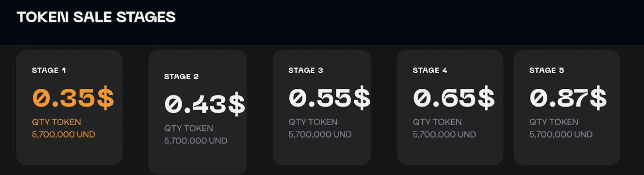
Task: Click the TOKEN SALE STAGES heading
Action: [x=96, y=17]
